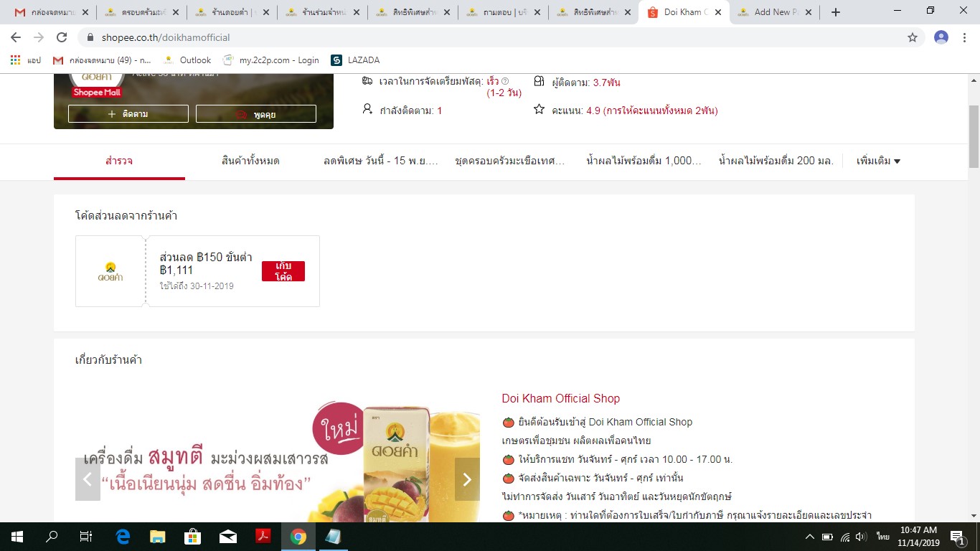Viewport: 980px width, 551px height.
Task: Open my.2c2p.com Login bookmark
Action: (x=271, y=60)
